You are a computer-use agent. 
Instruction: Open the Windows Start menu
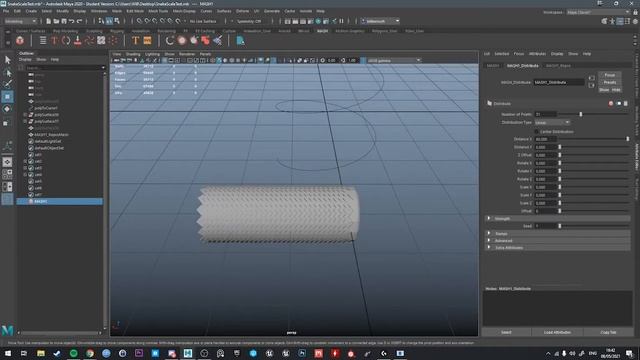[x=7, y=353]
